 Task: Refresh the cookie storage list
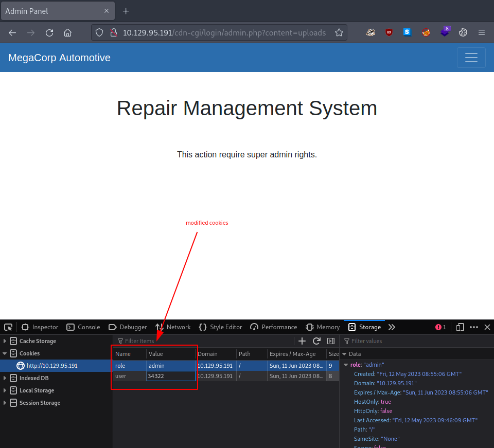(316, 341)
